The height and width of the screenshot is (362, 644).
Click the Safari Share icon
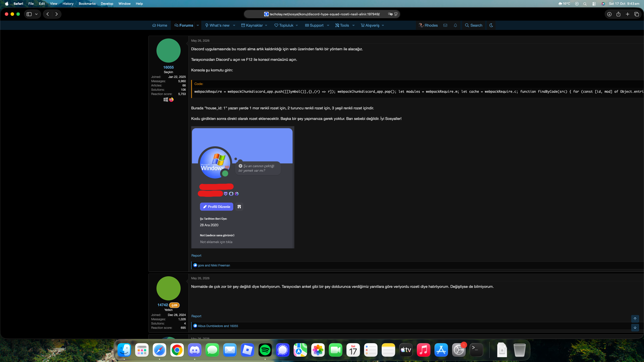click(x=618, y=14)
